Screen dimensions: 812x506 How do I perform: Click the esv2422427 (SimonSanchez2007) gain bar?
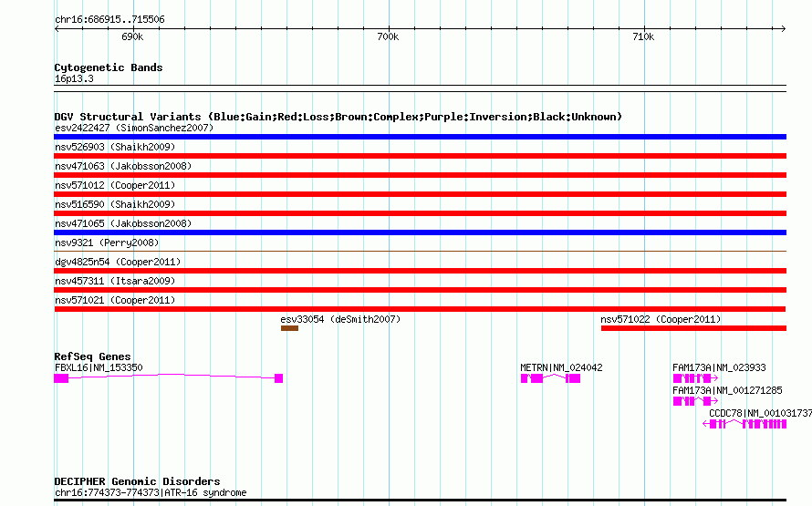tap(420, 137)
